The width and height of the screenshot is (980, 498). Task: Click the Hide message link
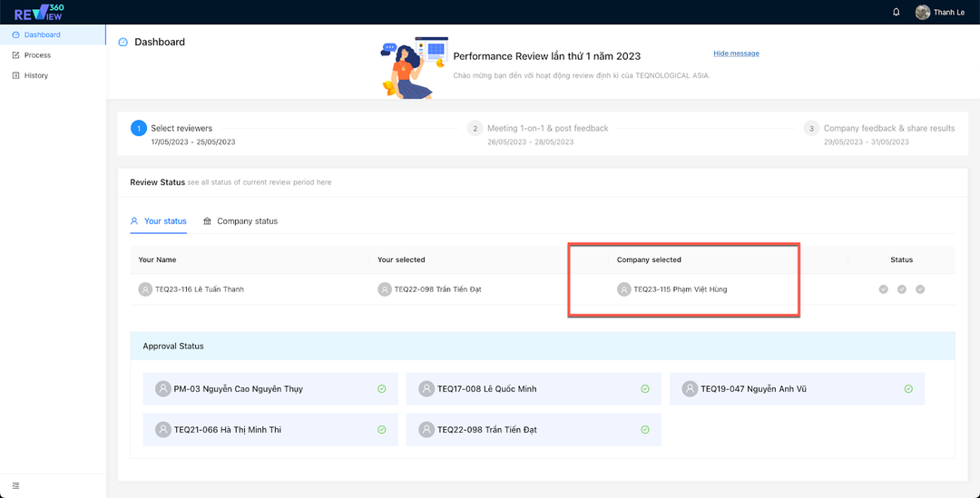tap(736, 54)
